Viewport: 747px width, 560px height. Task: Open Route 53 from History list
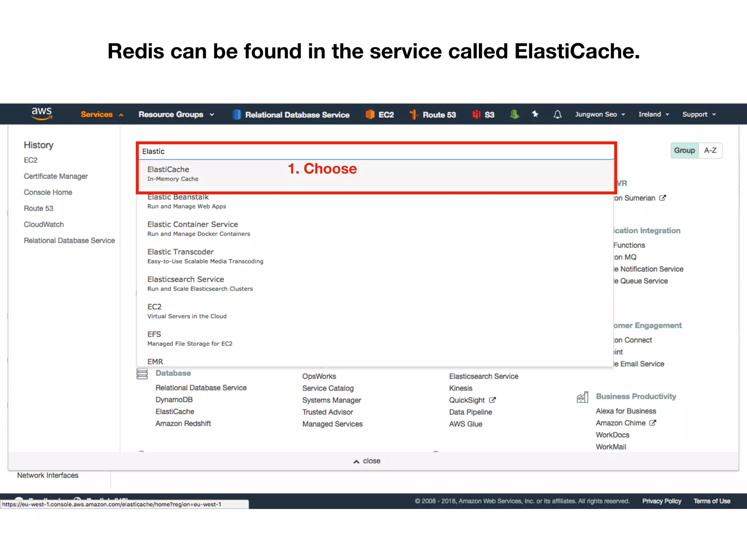click(x=38, y=209)
